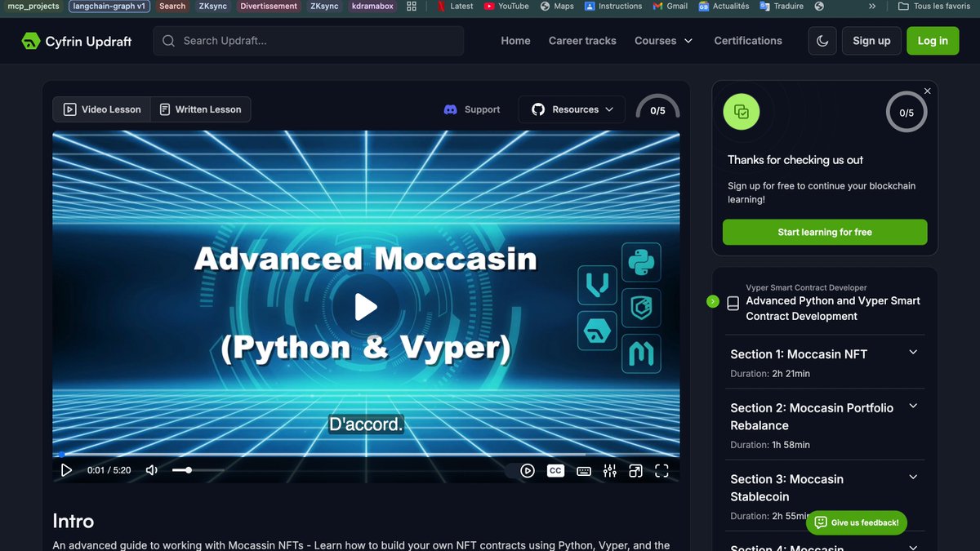Open the mcp_projects bookmark group
Screen dimensions: 980x551
pos(33,6)
